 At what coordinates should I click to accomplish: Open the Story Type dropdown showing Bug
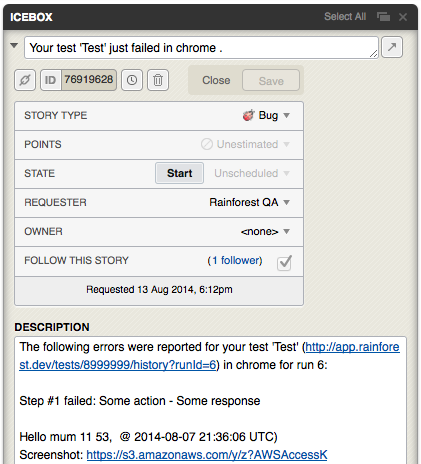[x=266, y=115]
